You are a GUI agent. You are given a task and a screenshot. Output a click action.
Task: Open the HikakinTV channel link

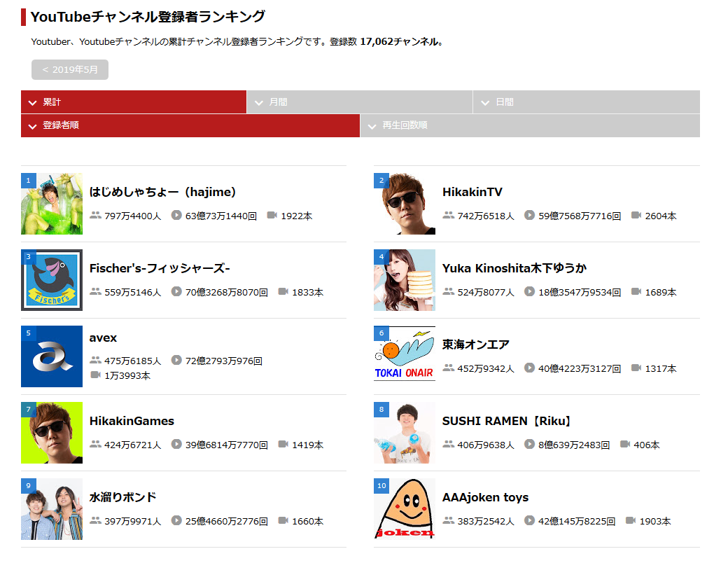472,192
